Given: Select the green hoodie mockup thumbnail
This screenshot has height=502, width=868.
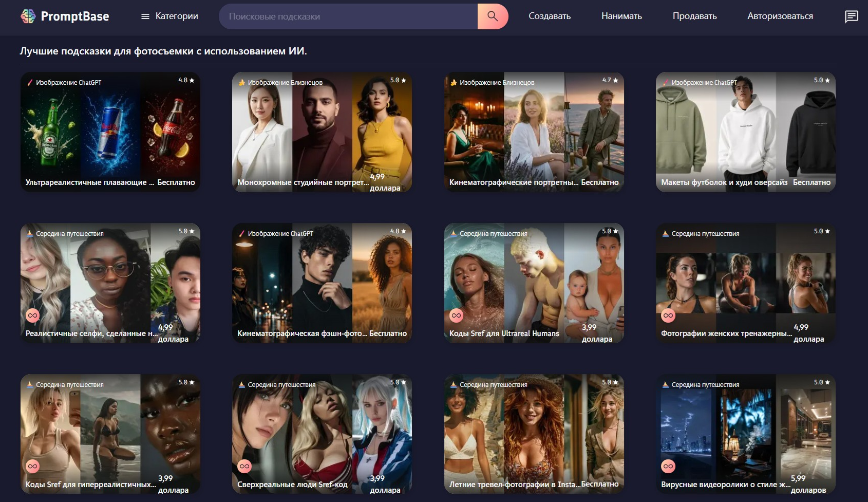Looking at the screenshot, I should (x=686, y=132).
